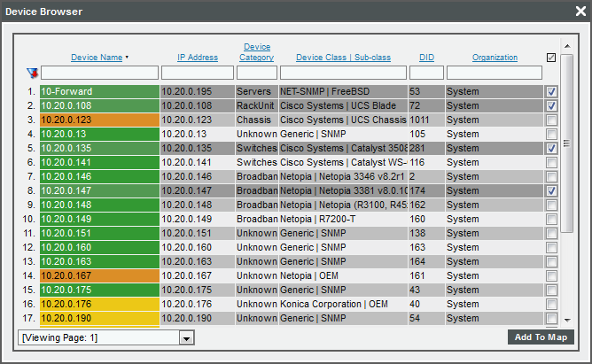592x364 pixels.
Task: Uncheck the checkbox for 10-Forward device
Action: pyautogui.click(x=551, y=91)
